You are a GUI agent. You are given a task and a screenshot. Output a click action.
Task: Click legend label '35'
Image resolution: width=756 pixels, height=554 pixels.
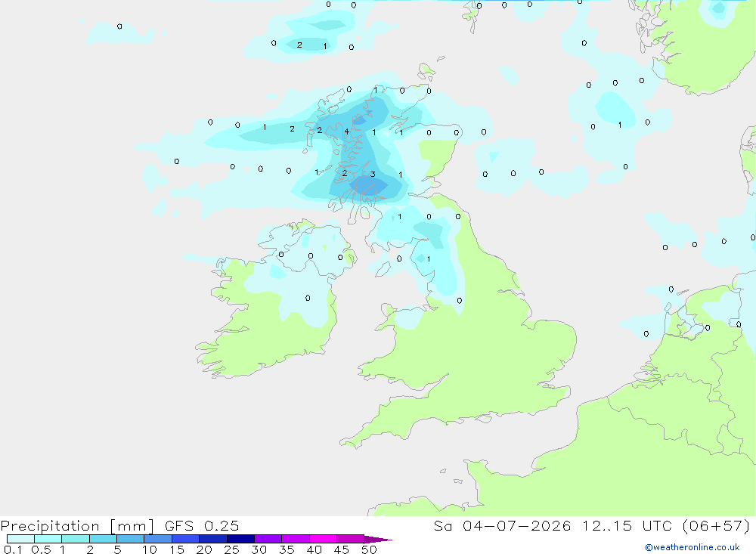tap(287, 549)
